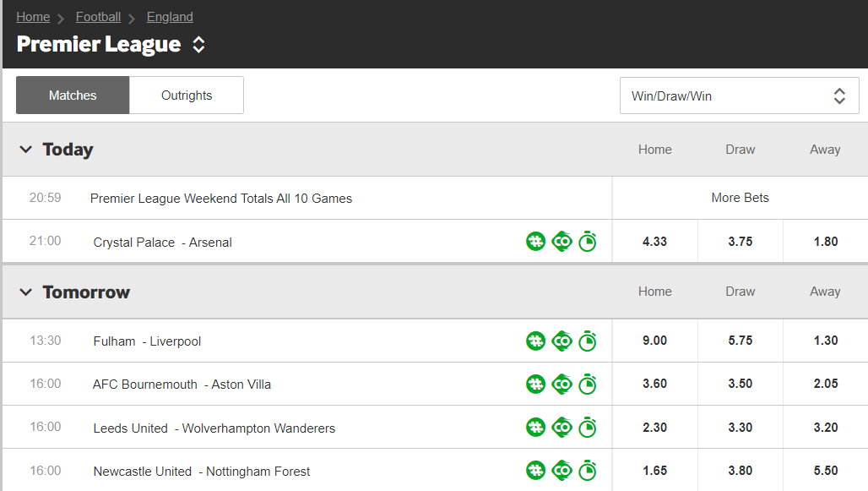Click the cash out icon for Newcastle United match
The height and width of the screenshot is (491, 868).
coord(561,471)
